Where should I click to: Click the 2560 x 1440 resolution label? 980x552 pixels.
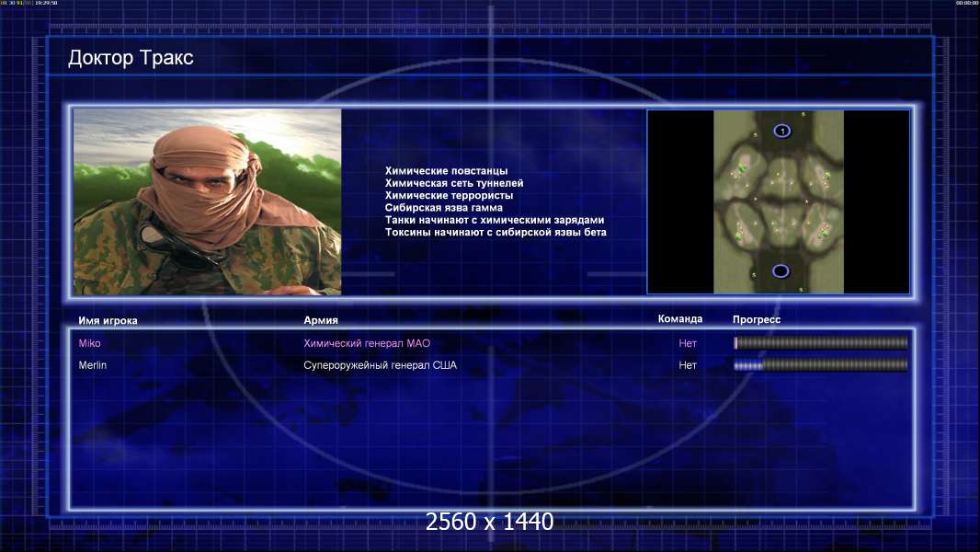pos(489,522)
